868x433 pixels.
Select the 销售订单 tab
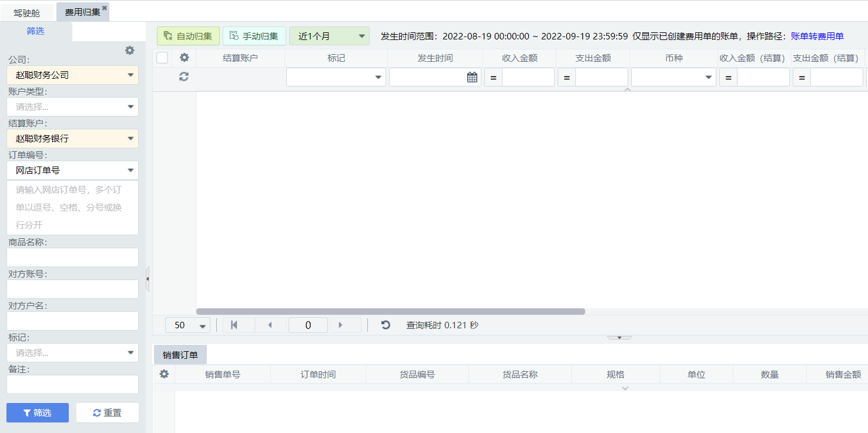[x=180, y=355]
